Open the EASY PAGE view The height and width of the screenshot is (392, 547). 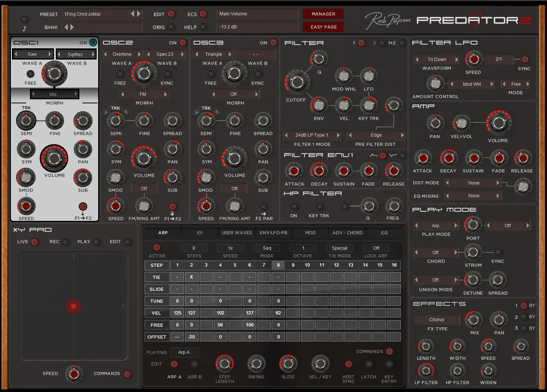tap(323, 27)
